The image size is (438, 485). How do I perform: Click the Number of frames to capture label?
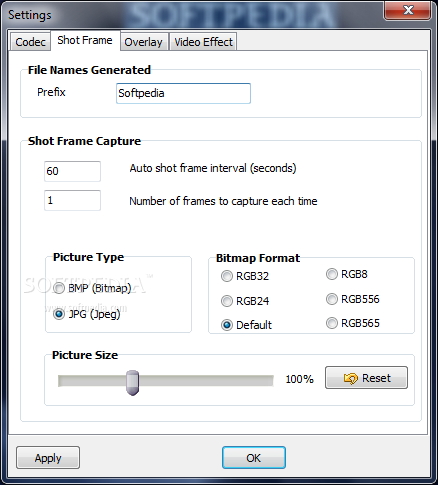(x=223, y=201)
